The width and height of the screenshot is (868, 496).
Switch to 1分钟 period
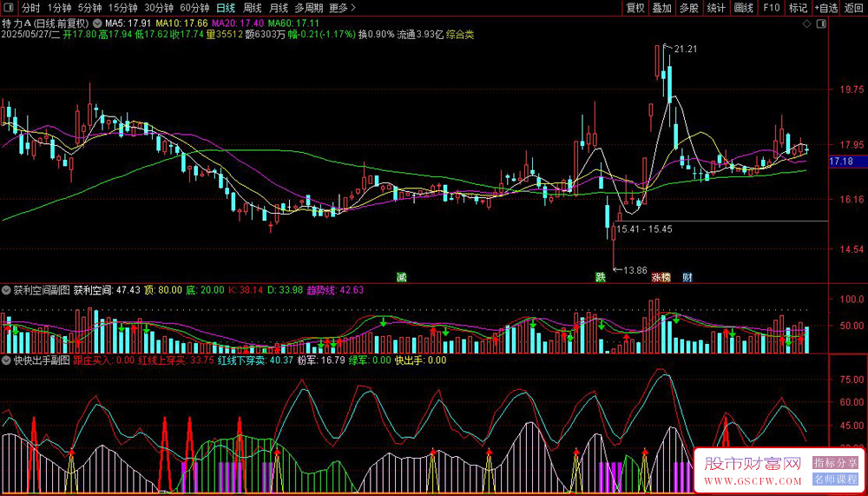click(x=59, y=9)
